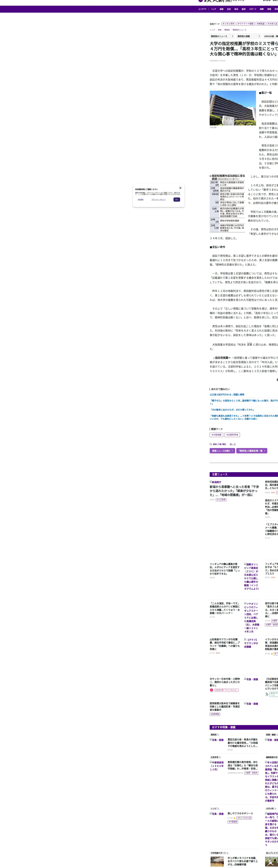
Task: Select the 速報 nav item
Action: tap(221, 9)
